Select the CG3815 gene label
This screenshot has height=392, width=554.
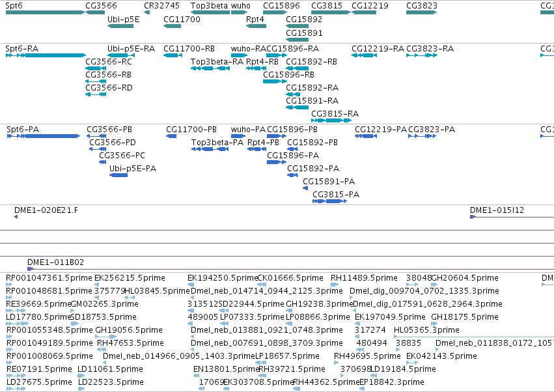[327, 6]
